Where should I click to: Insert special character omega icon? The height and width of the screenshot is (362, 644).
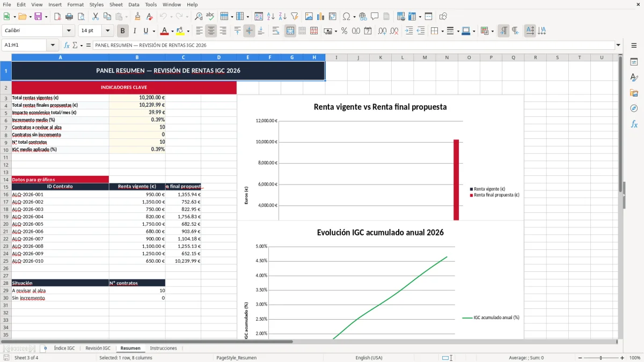click(346, 17)
